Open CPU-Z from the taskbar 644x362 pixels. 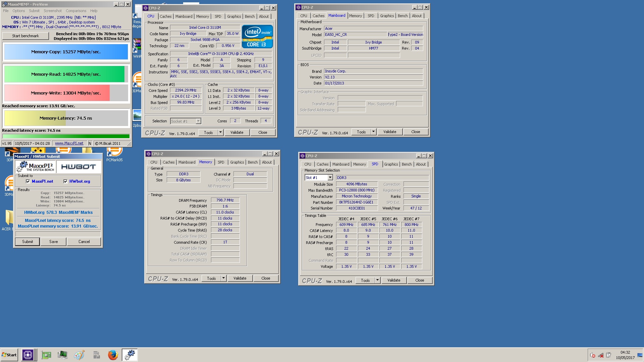click(x=28, y=355)
